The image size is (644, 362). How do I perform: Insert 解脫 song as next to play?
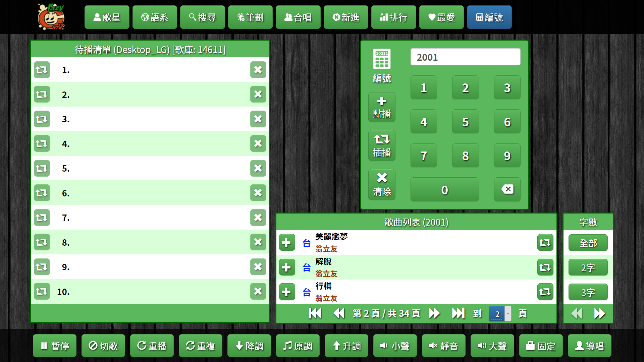[545, 267]
